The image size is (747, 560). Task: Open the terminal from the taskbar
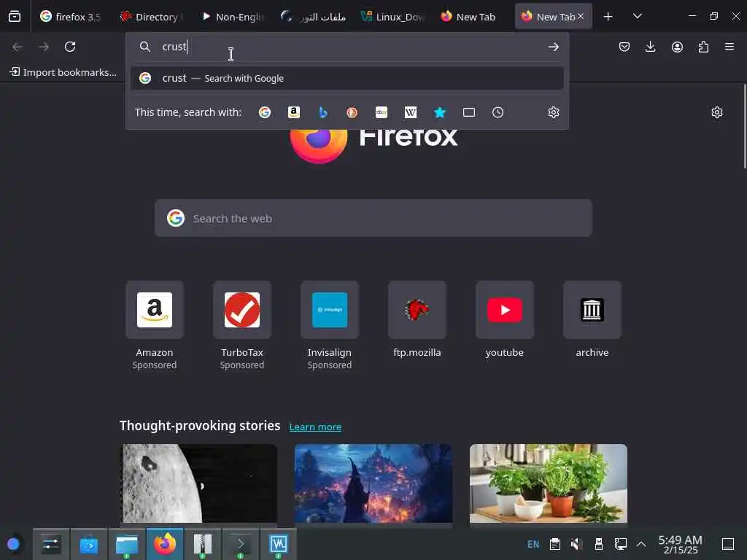coord(241,544)
